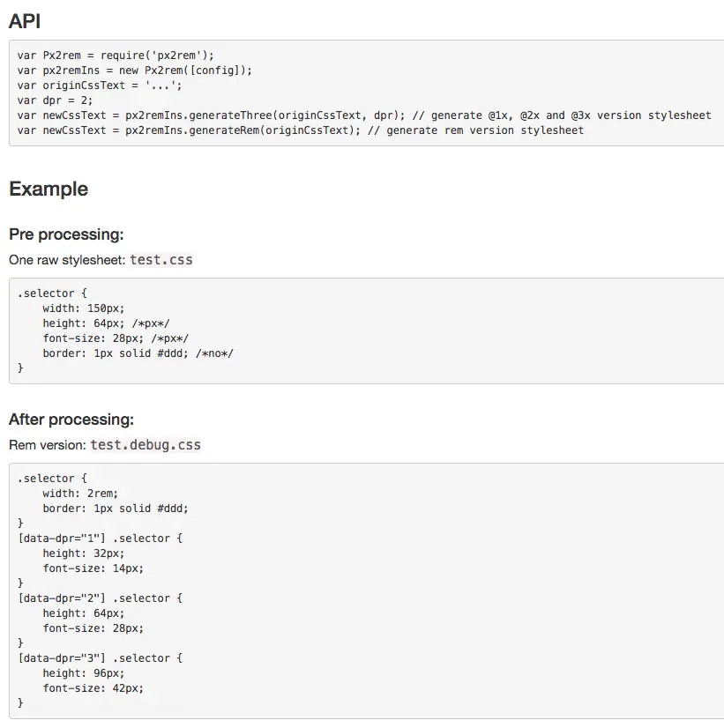Viewport: 724px width, 728px height.
Task: Click the "Example" section heading
Action: [x=49, y=189]
